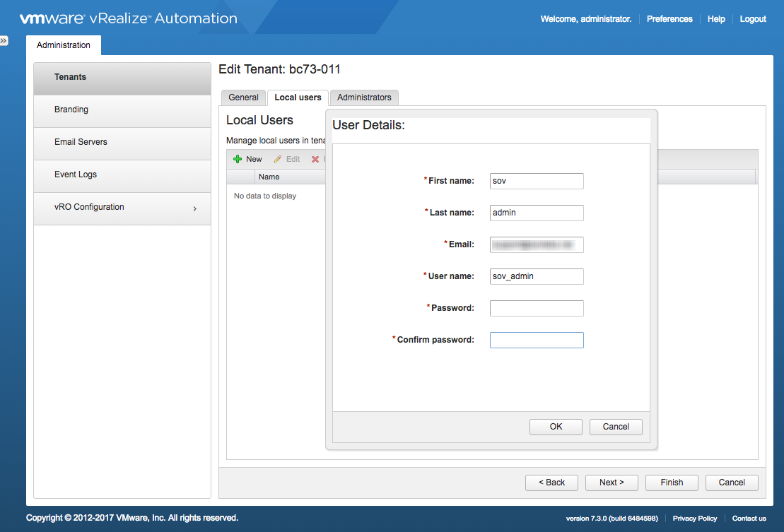Open the Contact us link
Screen dimensions: 784x532
(x=749, y=519)
